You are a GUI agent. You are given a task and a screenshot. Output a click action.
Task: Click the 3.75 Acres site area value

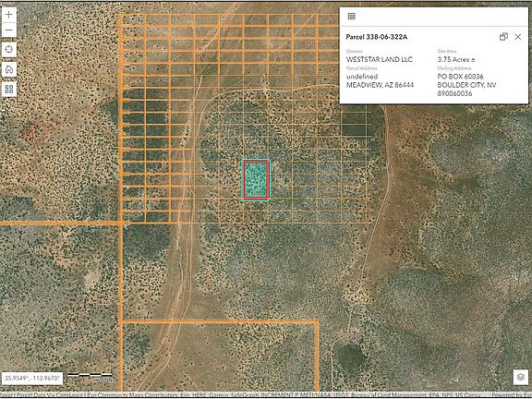(456, 59)
